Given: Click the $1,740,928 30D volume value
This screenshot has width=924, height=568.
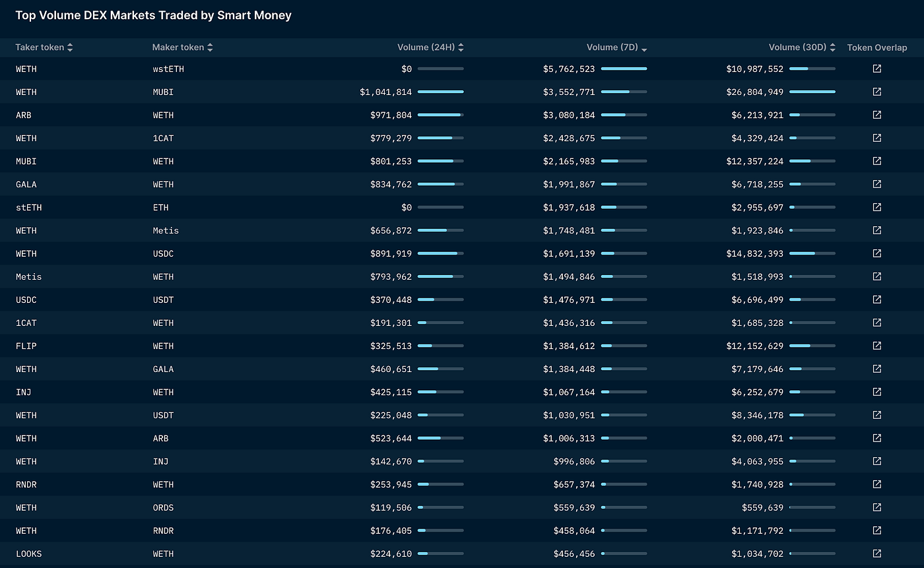Looking at the screenshot, I should [x=758, y=484].
